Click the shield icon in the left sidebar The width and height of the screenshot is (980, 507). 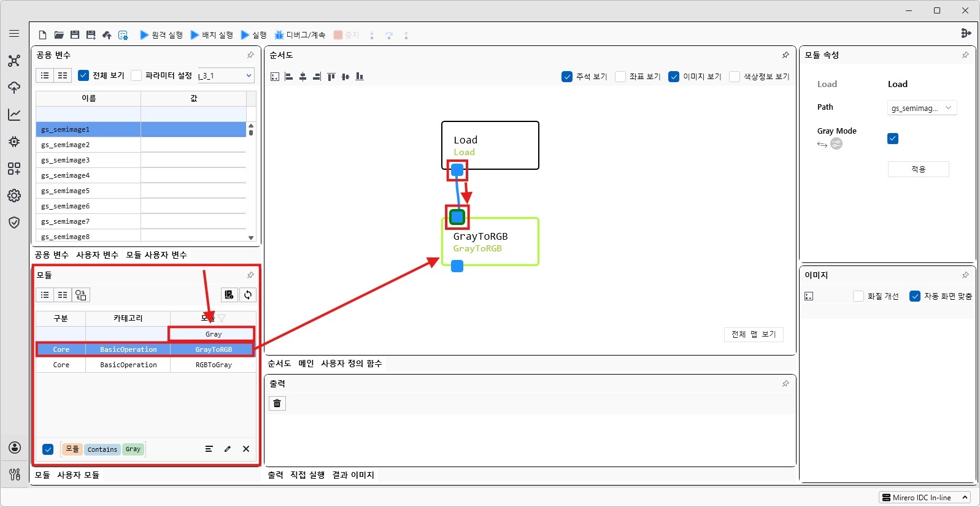pos(14,223)
